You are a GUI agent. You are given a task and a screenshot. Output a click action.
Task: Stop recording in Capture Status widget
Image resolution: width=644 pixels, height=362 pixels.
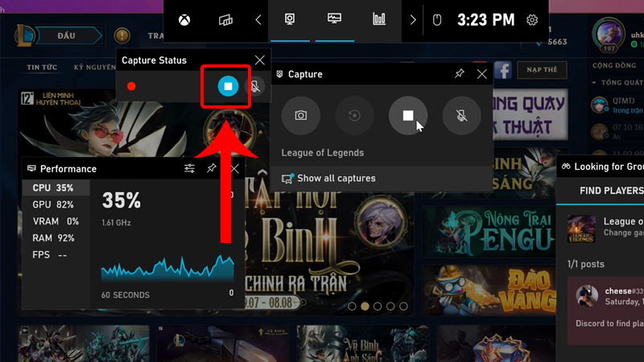(x=228, y=86)
